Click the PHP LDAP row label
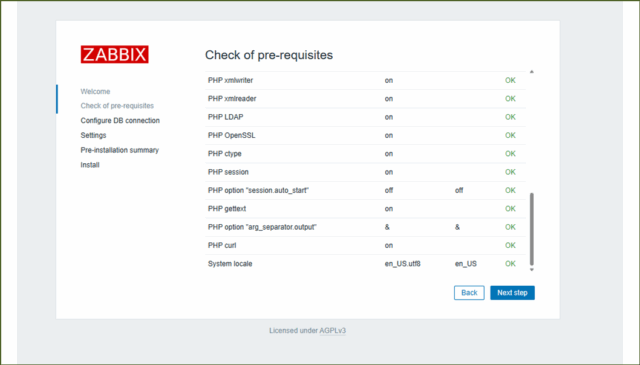The width and height of the screenshot is (640, 365). point(225,117)
